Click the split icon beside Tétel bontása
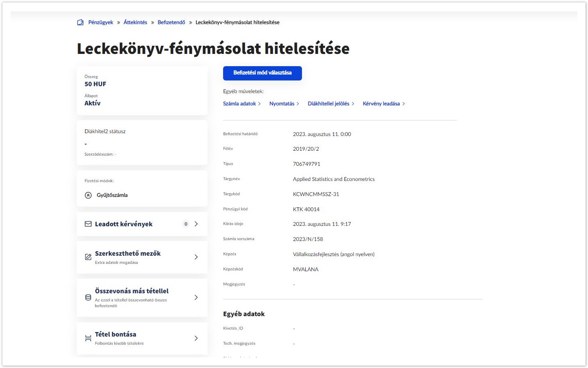This screenshot has height=368, width=588. (x=88, y=338)
